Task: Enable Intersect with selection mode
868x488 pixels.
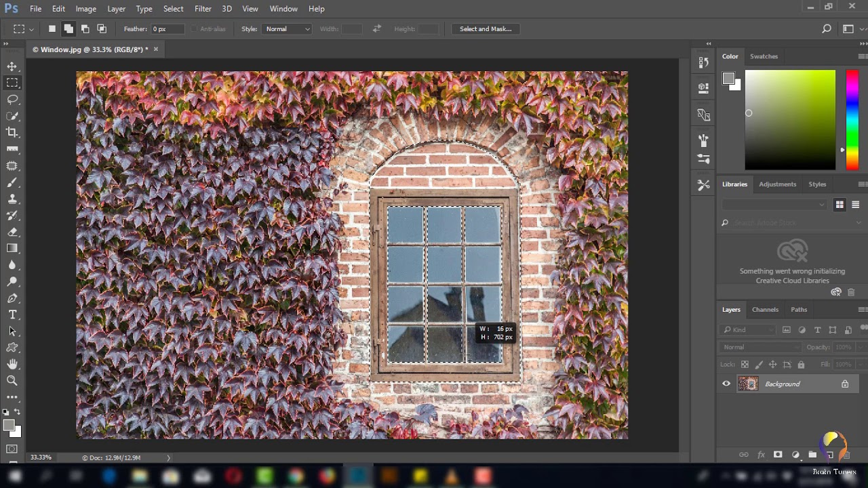Action: click(x=102, y=28)
